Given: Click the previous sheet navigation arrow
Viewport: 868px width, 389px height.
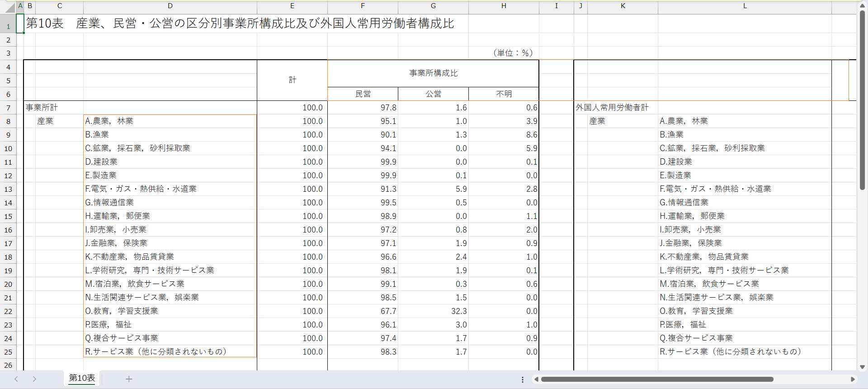Looking at the screenshot, I should click(16, 379).
